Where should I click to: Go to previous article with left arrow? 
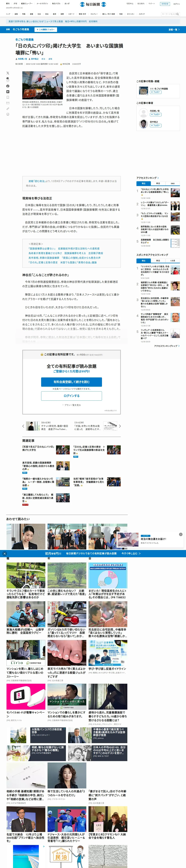point(23,426)
